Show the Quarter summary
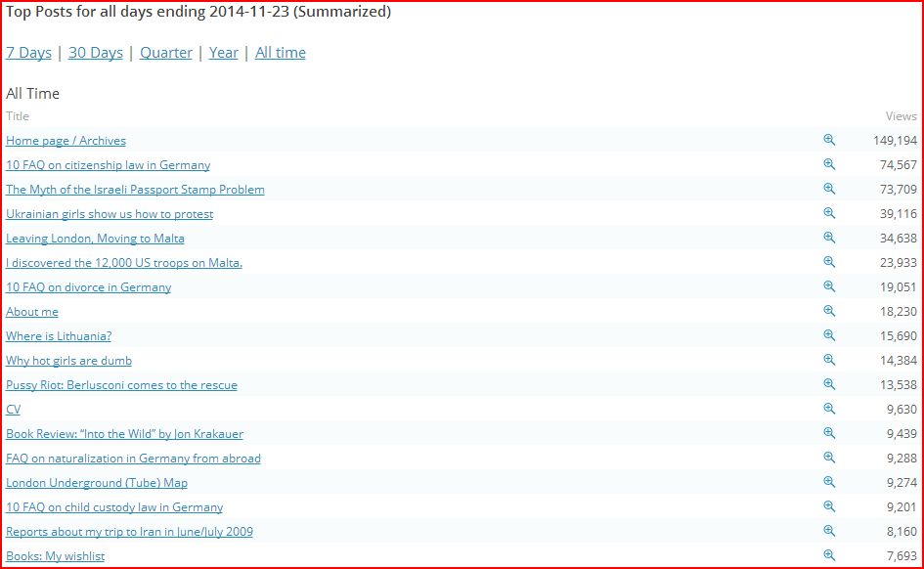The image size is (924, 569). 166,53
